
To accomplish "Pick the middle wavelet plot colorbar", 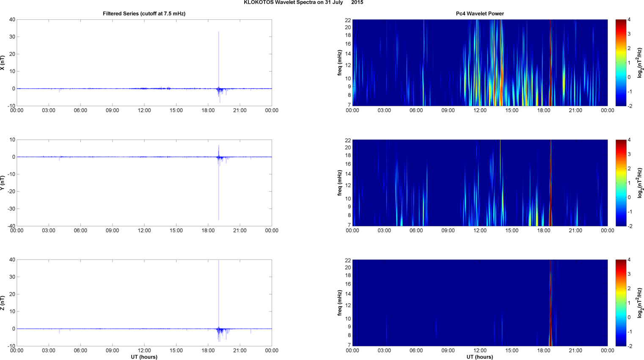I will 620,183.
